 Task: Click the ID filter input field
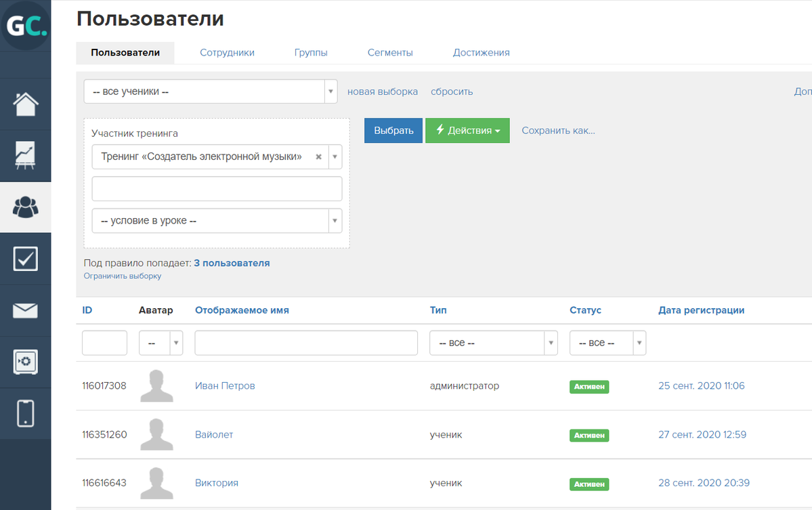point(104,343)
